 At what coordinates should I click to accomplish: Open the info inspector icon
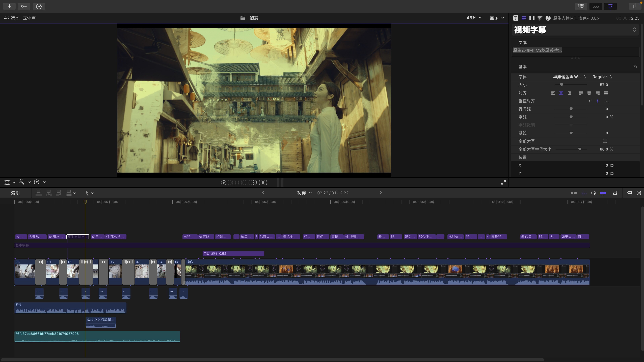(x=548, y=18)
